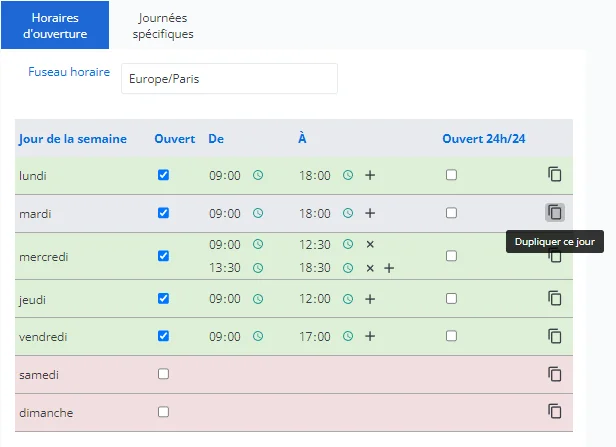Duplicate samedi using the copy icon
This screenshot has height=447, width=616.
[554, 374]
